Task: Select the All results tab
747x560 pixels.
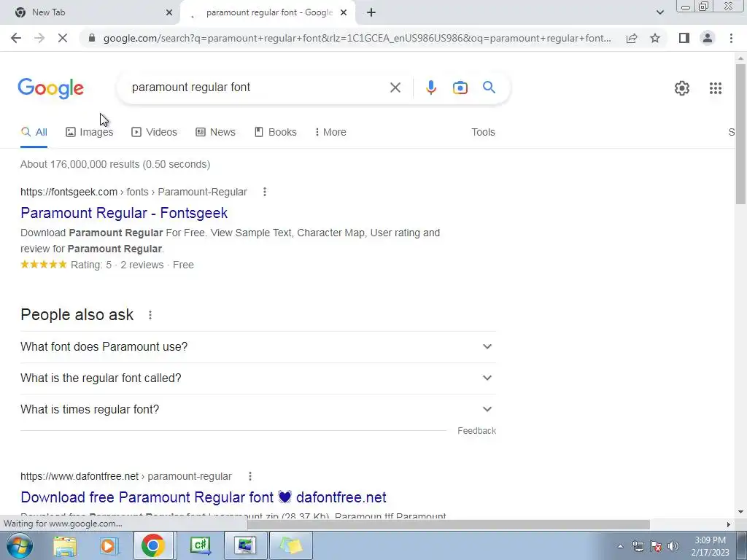Action: 34,132
